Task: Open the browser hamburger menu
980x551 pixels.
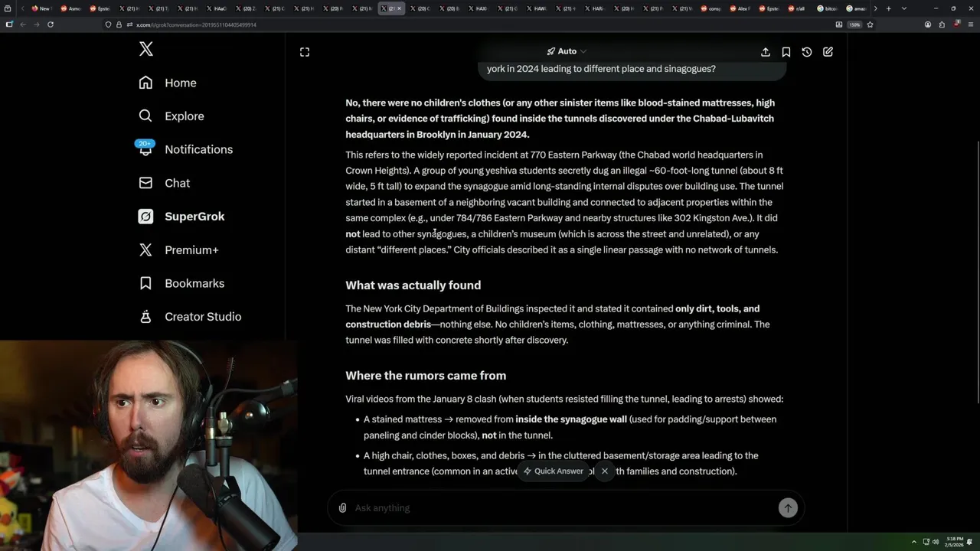Action: (969, 24)
